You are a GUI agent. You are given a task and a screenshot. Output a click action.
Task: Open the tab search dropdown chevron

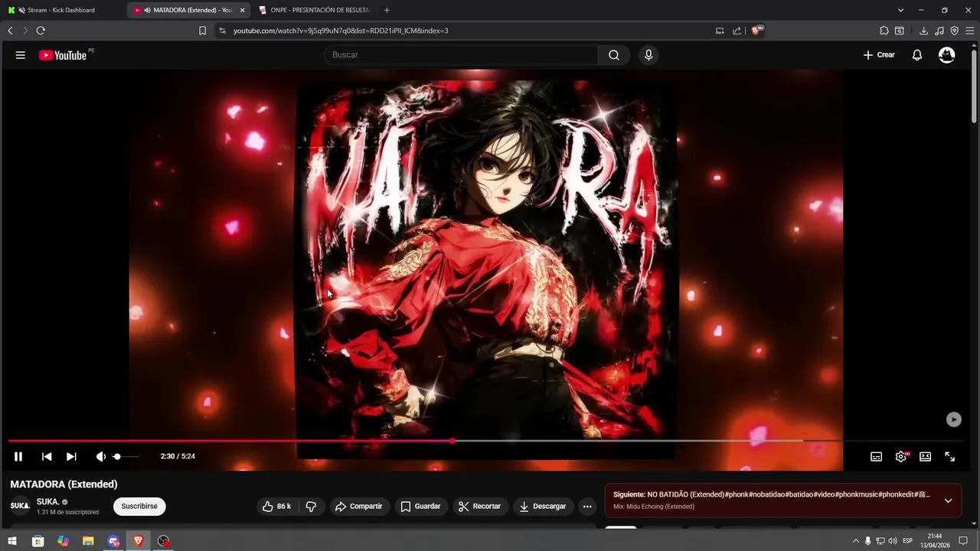900,10
